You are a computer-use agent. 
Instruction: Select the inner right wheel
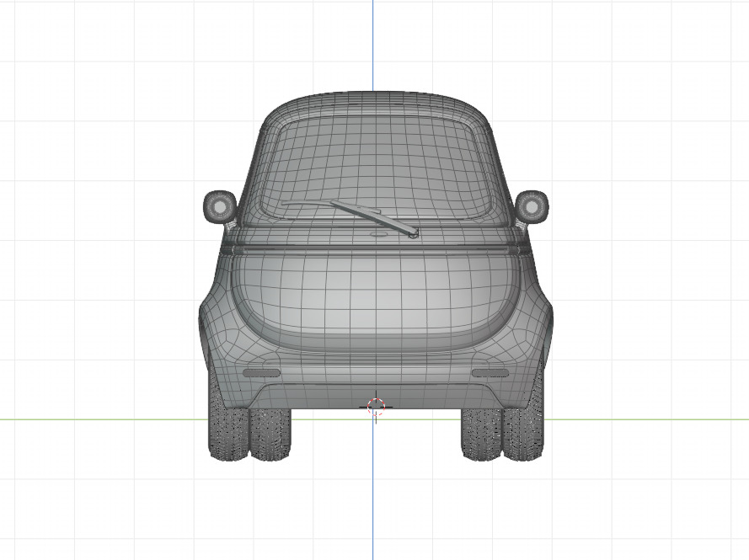(x=482, y=434)
